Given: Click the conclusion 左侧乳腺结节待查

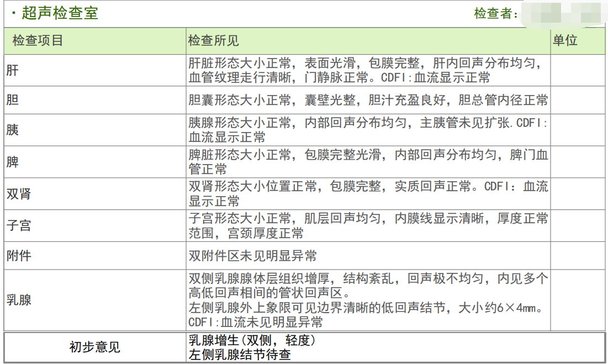Looking at the screenshot, I should coord(240,354).
